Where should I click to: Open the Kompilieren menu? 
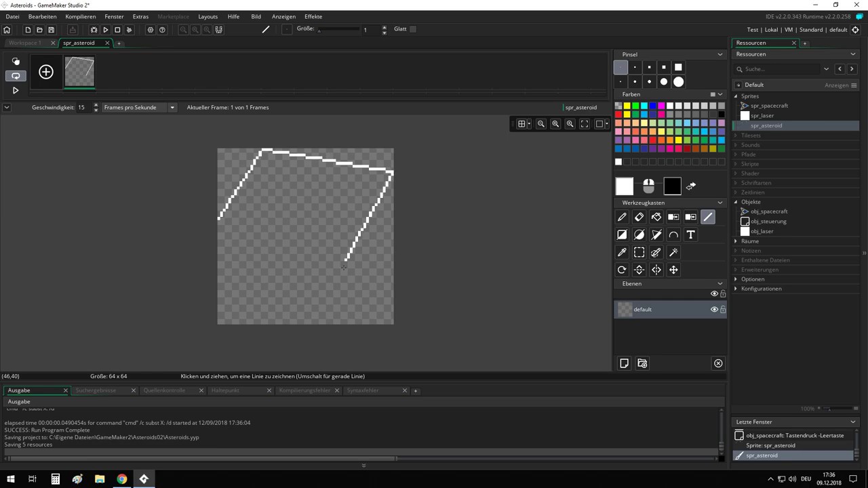[x=81, y=16]
